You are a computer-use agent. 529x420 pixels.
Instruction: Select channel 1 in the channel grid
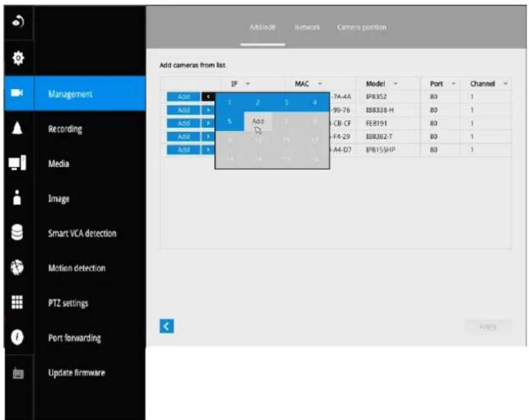point(230,103)
